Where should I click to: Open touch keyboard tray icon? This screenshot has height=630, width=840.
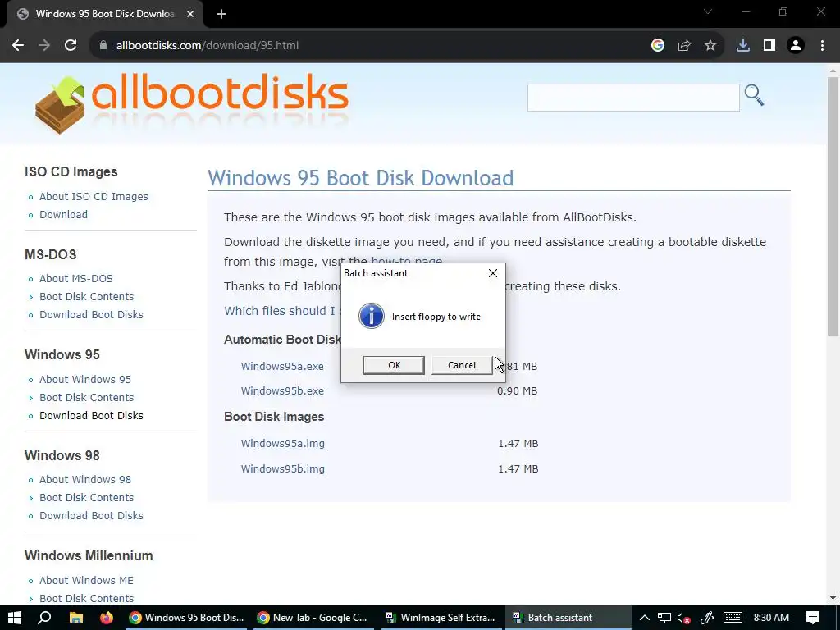click(x=733, y=618)
